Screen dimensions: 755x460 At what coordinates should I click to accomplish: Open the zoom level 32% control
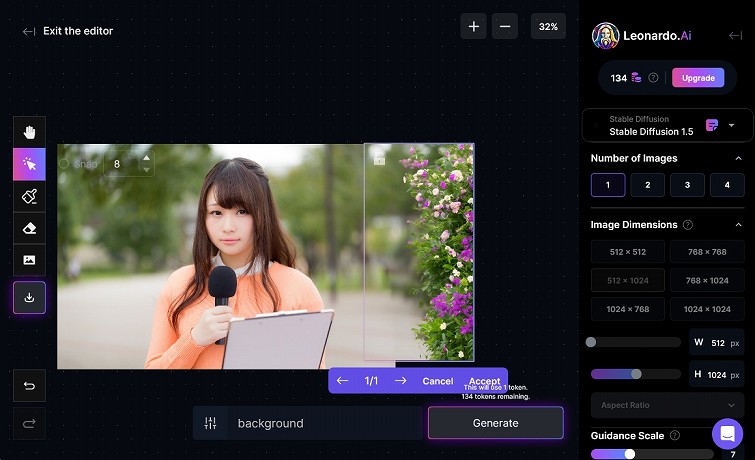tap(548, 26)
